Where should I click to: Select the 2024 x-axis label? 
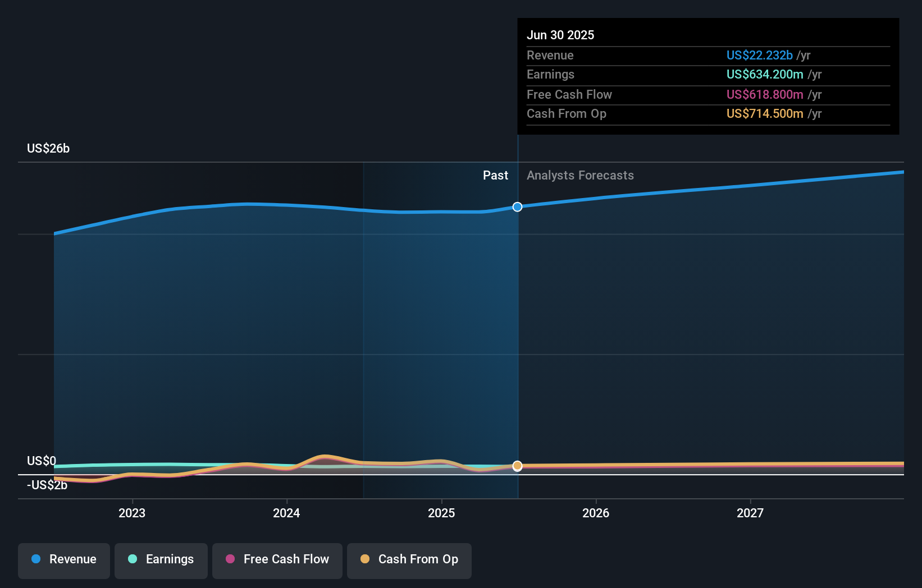[286, 513]
